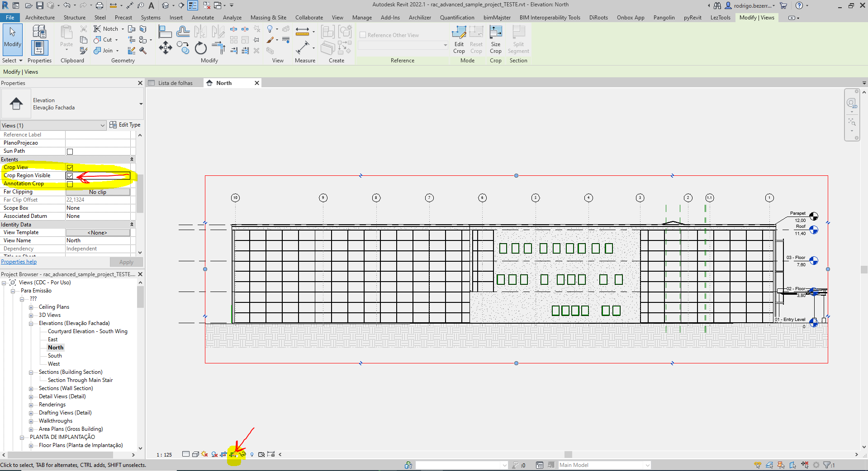Uncheck the Crop Region Visible checkbox
The image size is (868, 471).
tap(70, 176)
